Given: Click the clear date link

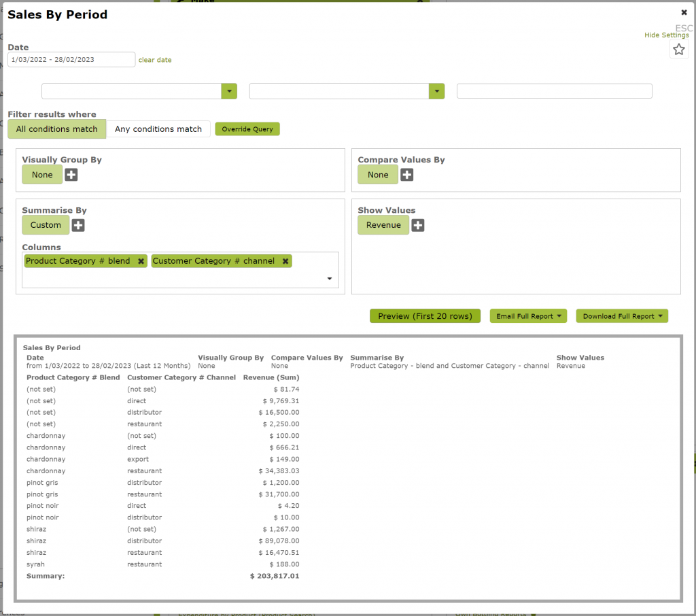Looking at the screenshot, I should (x=155, y=60).
